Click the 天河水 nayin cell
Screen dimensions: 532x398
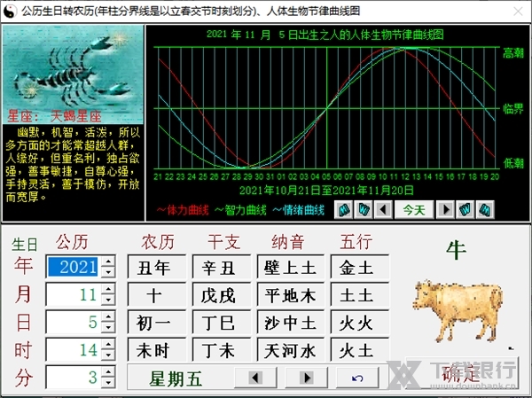pyautogui.click(x=291, y=350)
